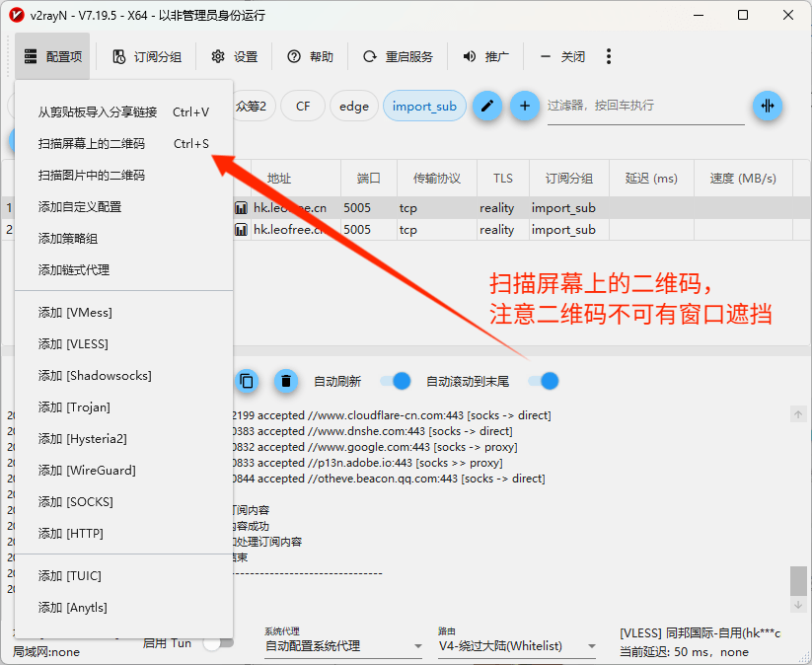Open the 帮助 help menu
The image size is (812, 665).
310,56
